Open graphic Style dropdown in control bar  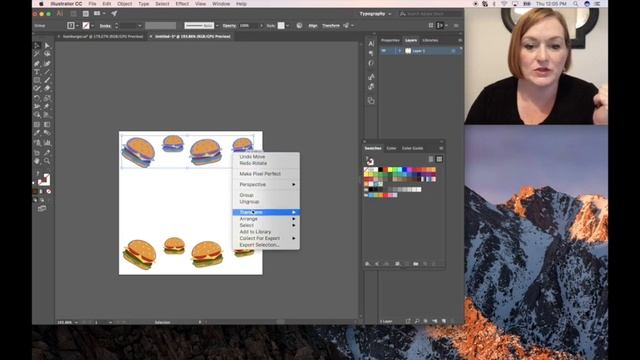coord(288,26)
